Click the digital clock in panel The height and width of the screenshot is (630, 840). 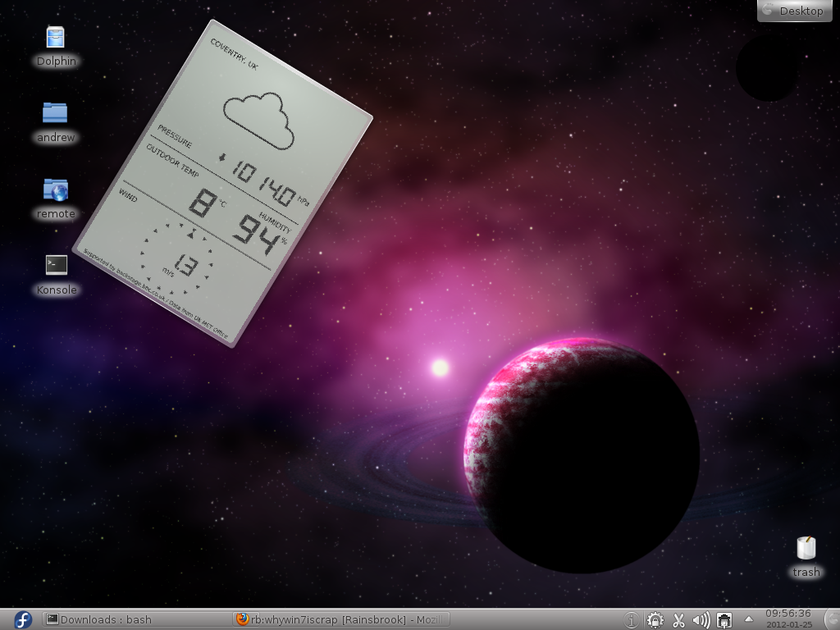(787, 619)
